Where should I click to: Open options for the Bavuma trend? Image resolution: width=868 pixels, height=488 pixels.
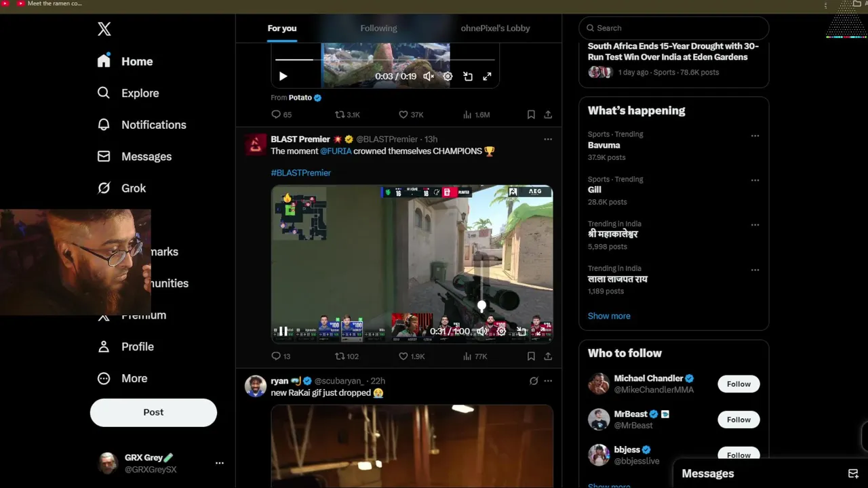tap(755, 136)
